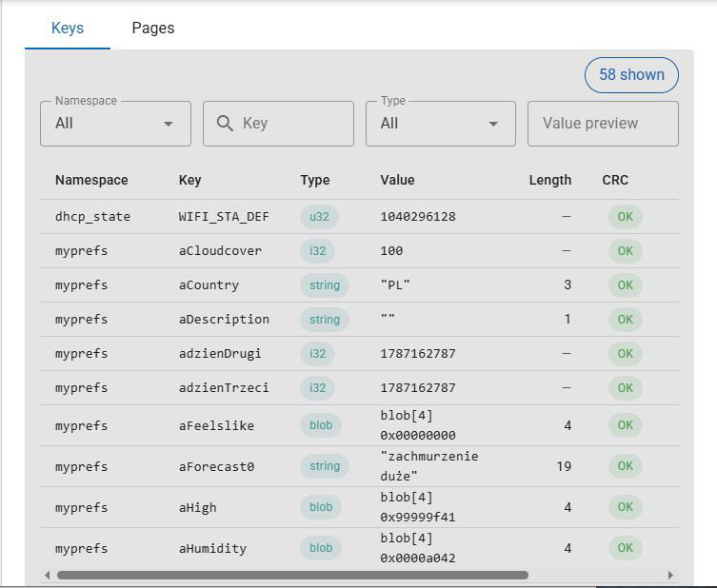Focus the Key search field

(278, 124)
